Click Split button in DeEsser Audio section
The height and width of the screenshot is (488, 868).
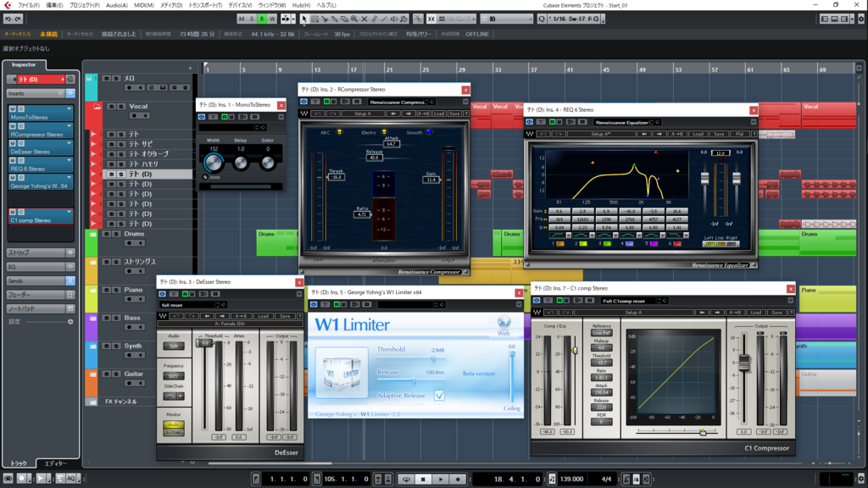173,346
